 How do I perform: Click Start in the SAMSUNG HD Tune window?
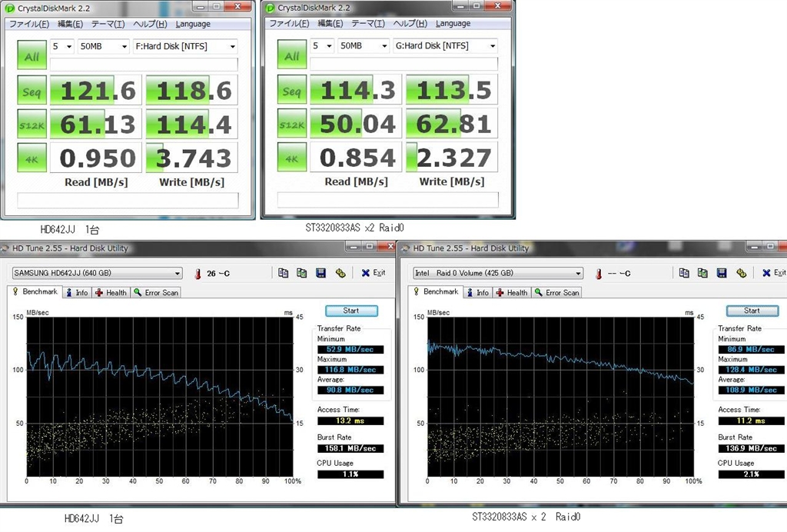pos(351,311)
